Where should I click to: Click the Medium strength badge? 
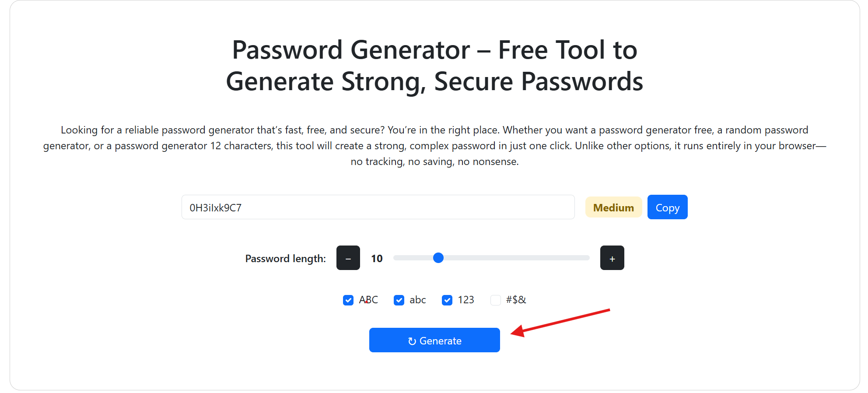click(613, 207)
